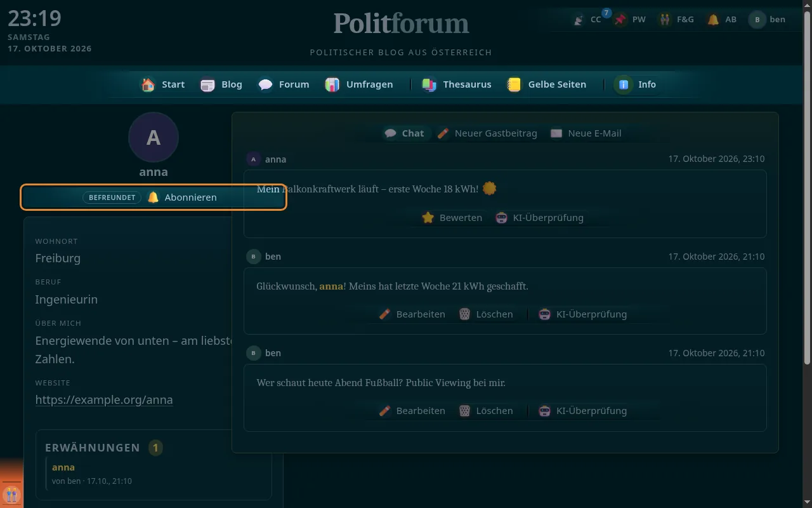Open anna's website link

point(104,400)
